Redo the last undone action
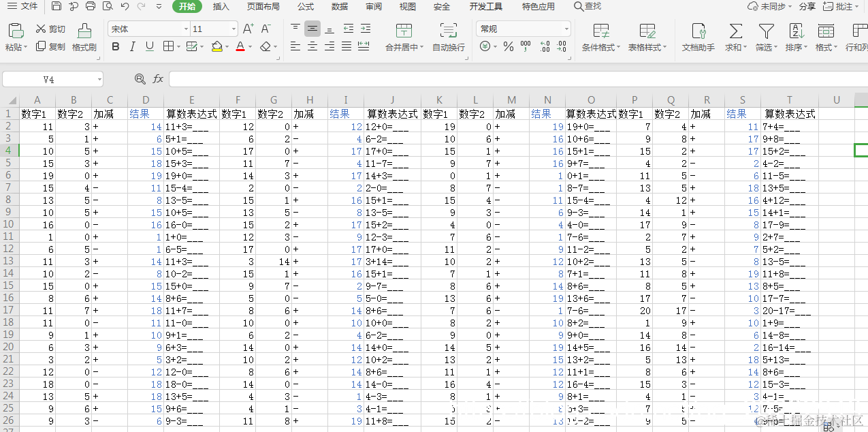 [141, 7]
